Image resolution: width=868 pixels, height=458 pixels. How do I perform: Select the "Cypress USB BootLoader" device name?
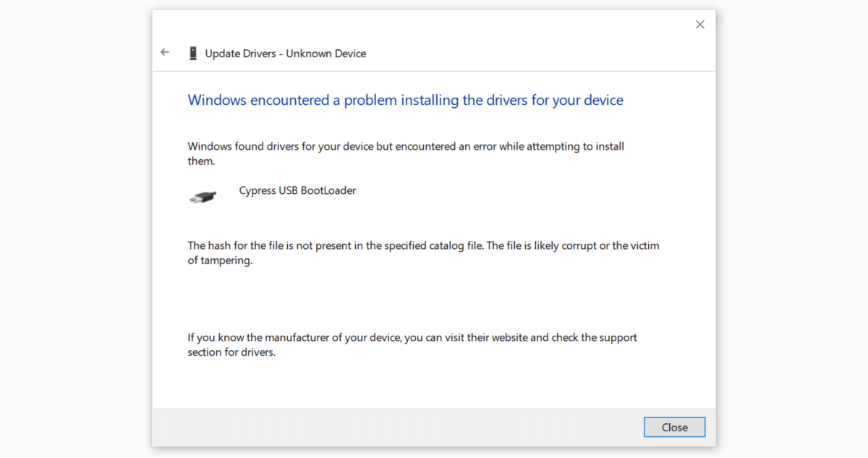tap(297, 191)
